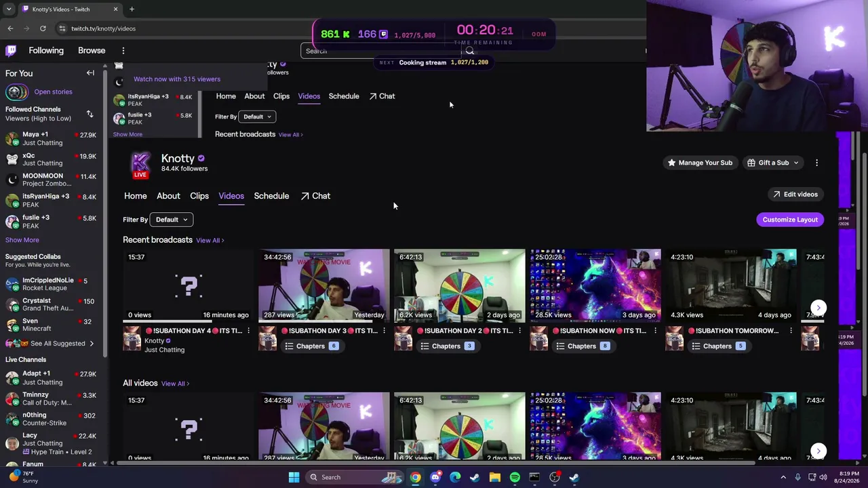Open the taskbar clock and date
The width and height of the screenshot is (868, 488).
click(x=849, y=477)
